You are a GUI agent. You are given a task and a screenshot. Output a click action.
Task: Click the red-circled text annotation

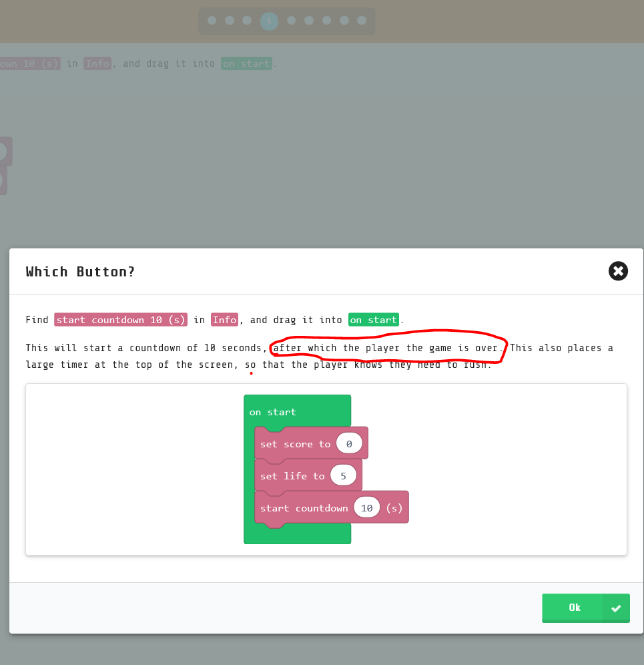click(387, 348)
